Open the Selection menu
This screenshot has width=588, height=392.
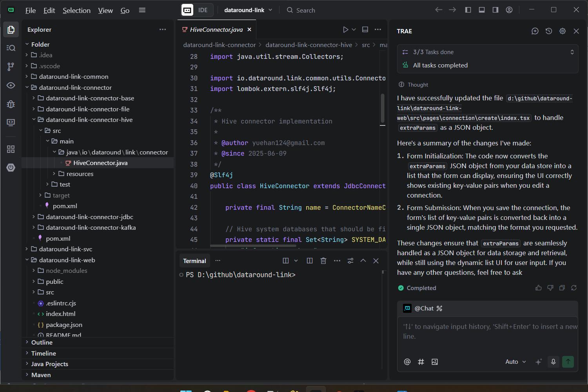[x=76, y=11]
